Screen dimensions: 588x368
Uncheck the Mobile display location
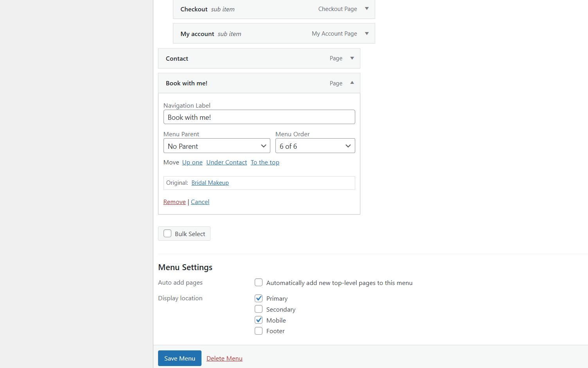259,320
